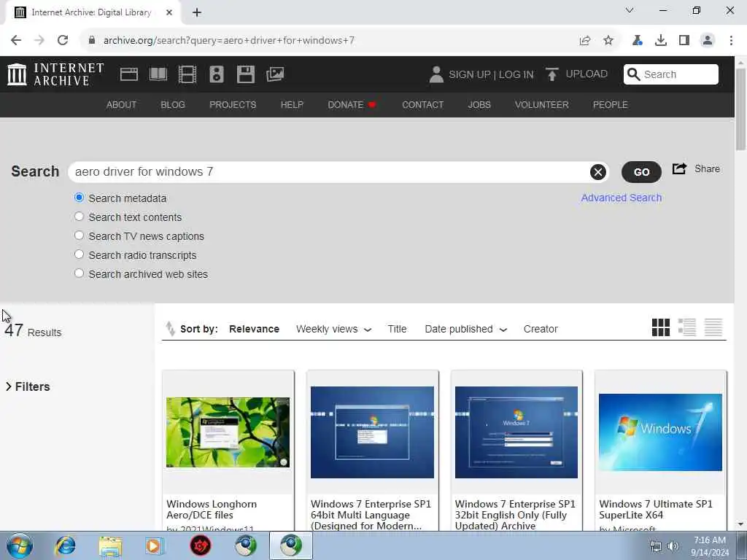The height and width of the screenshot is (560, 747).
Task: Open the Texts book icon
Action: 158,74
